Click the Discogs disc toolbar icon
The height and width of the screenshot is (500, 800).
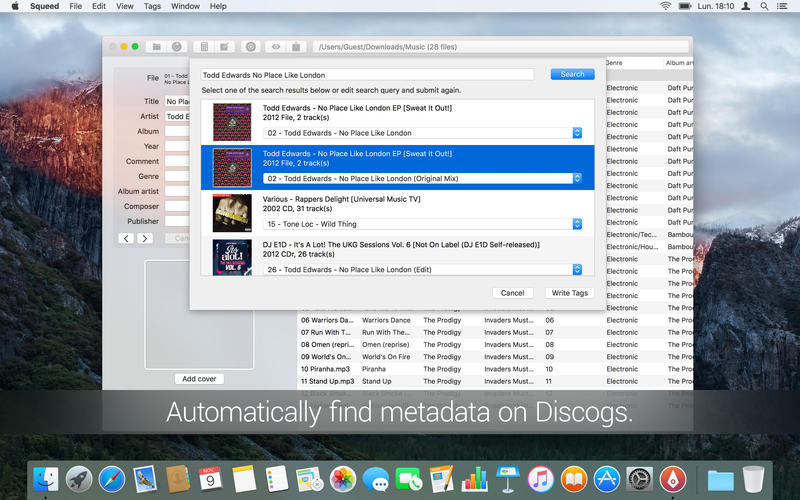coord(251,46)
